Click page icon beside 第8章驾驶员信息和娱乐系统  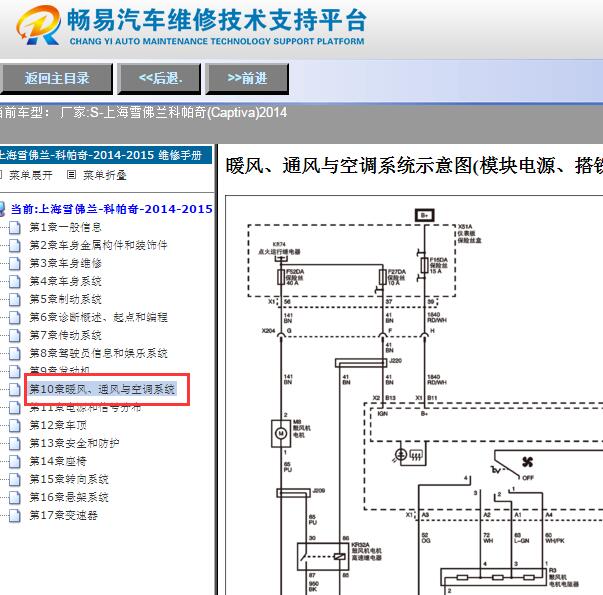coord(15,353)
